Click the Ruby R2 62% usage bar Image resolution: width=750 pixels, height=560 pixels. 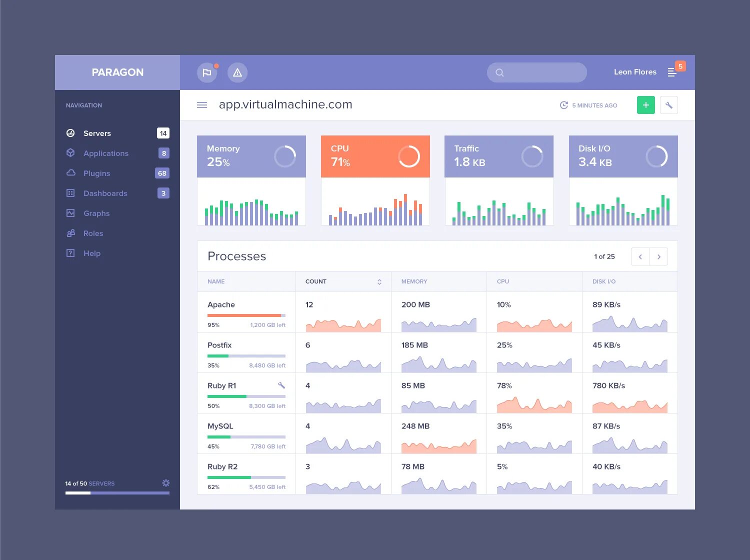246,477
